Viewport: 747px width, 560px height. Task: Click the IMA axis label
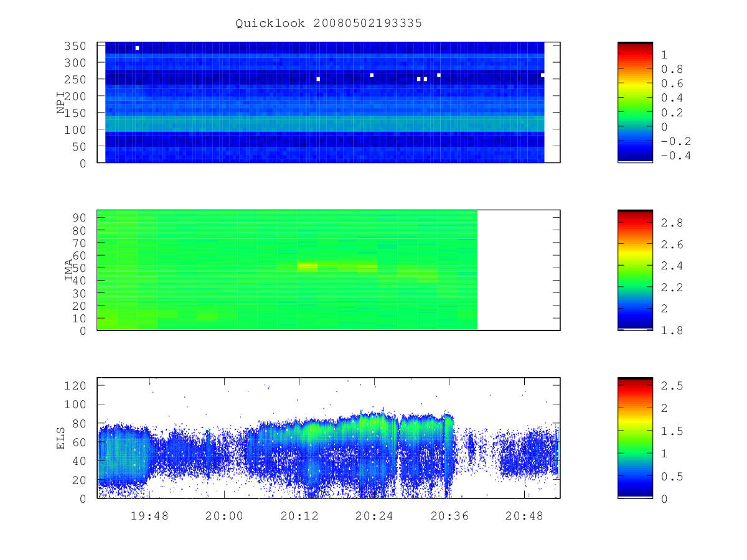69,271
